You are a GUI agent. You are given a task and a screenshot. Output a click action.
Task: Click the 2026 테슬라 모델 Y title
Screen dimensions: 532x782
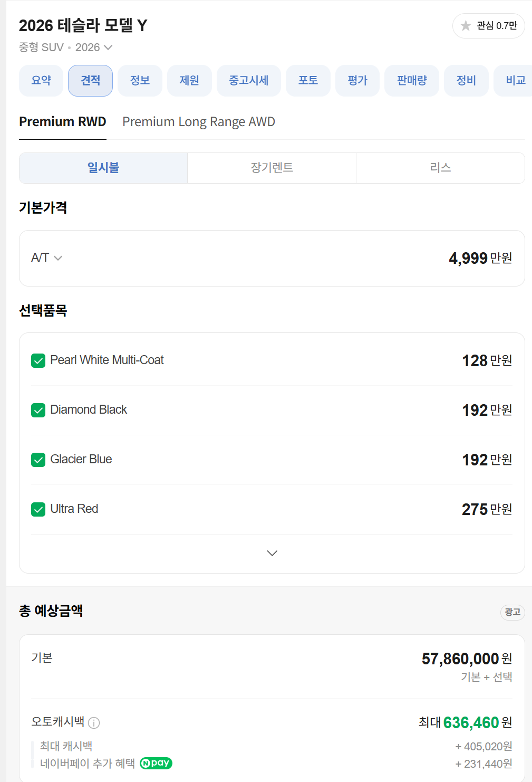click(x=82, y=25)
